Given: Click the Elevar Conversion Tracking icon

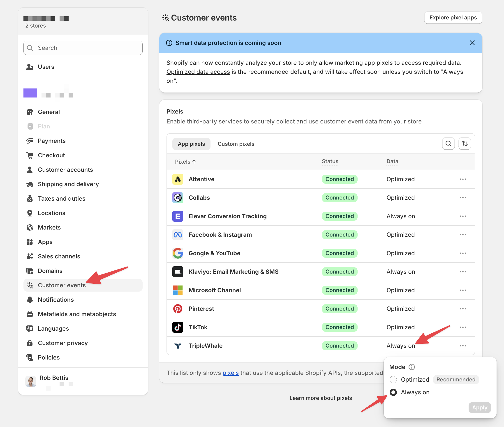Looking at the screenshot, I should (178, 216).
